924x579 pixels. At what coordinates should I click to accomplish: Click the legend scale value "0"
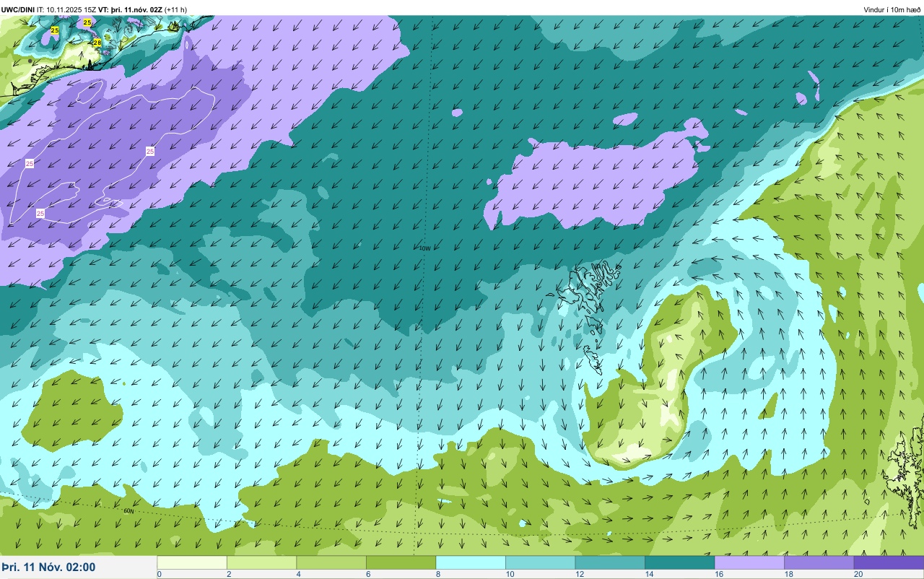[159, 574]
